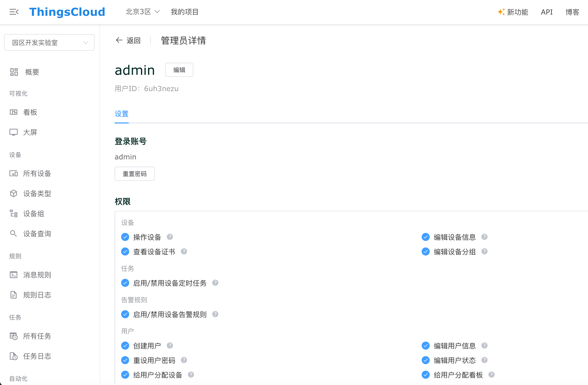The width and height of the screenshot is (588, 385).
Task: Expand the 园区开发实验室 project selector
Action: click(x=49, y=42)
